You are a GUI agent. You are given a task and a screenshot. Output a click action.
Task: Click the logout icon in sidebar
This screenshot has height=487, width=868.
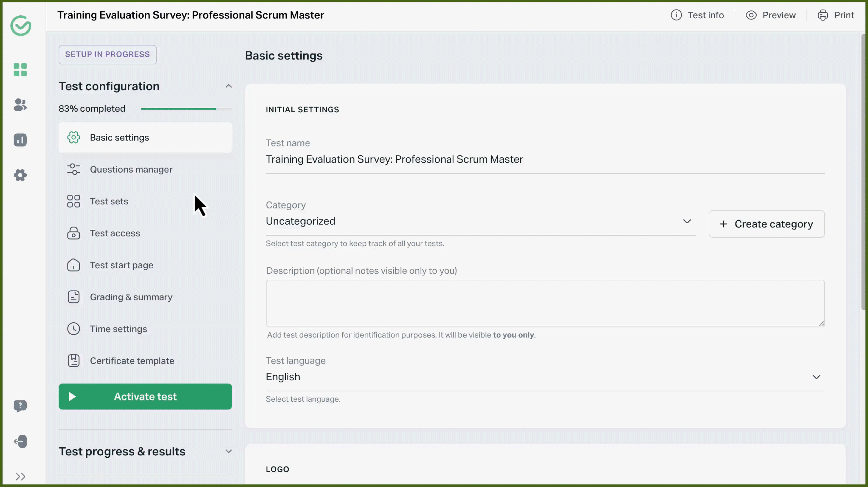[x=20, y=441]
